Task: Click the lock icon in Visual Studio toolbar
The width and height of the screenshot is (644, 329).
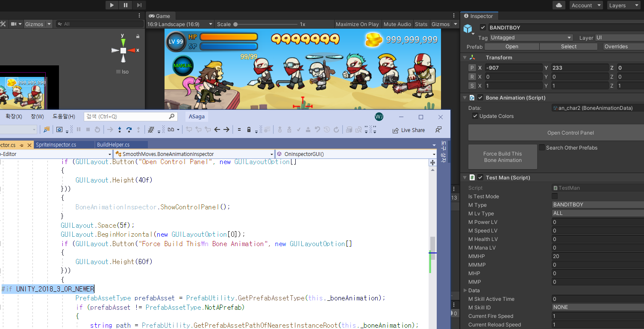Action: pos(249,129)
